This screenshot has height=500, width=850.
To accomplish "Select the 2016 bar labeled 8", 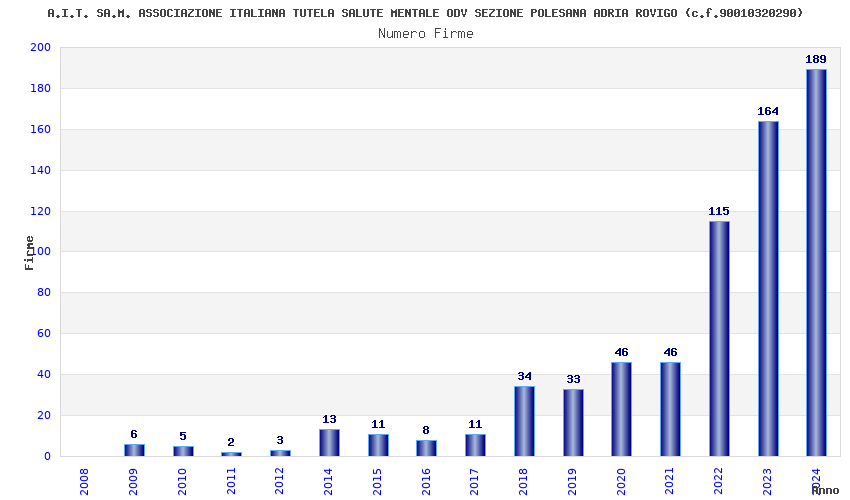I will coord(426,448).
